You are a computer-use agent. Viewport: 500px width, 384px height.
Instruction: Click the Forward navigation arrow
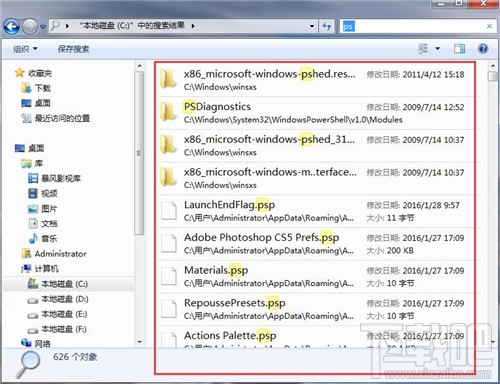pyautogui.click(x=30, y=26)
